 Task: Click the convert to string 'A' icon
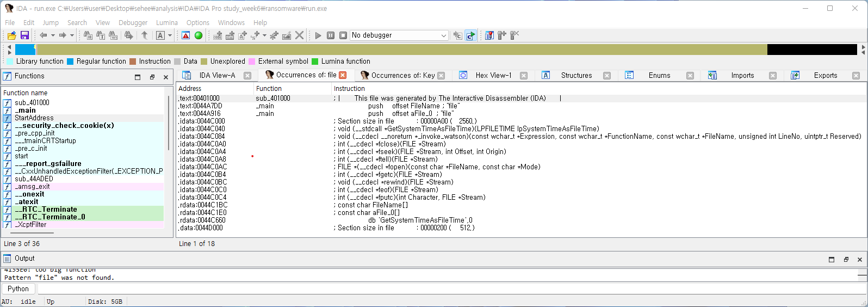click(x=243, y=35)
